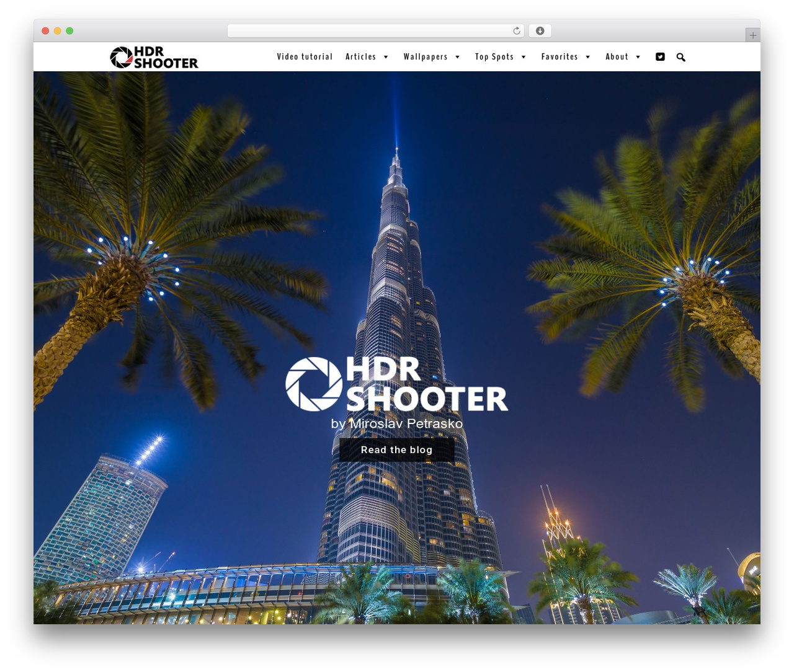Minimize the window with yellow button
This screenshot has width=794, height=672.
point(58,31)
